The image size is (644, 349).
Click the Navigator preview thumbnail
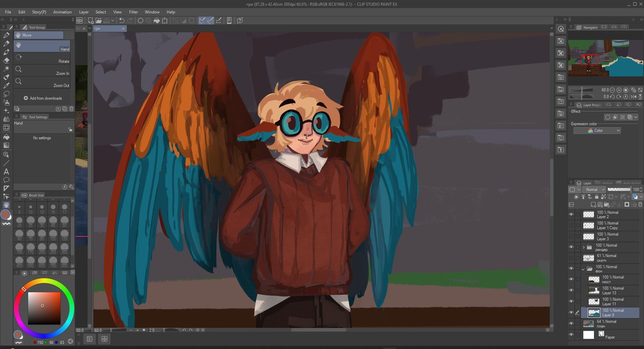pos(605,58)
